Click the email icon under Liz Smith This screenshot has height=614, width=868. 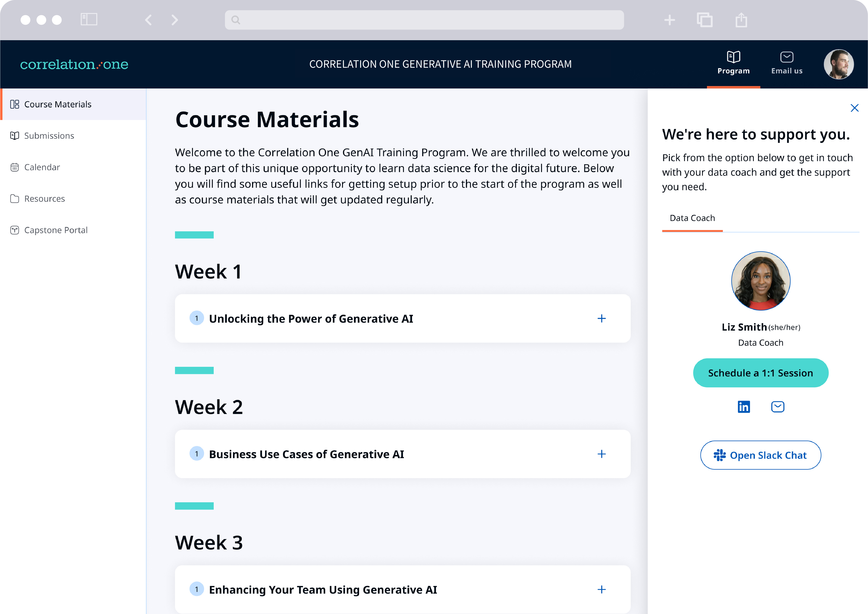[x=778, y=407]
